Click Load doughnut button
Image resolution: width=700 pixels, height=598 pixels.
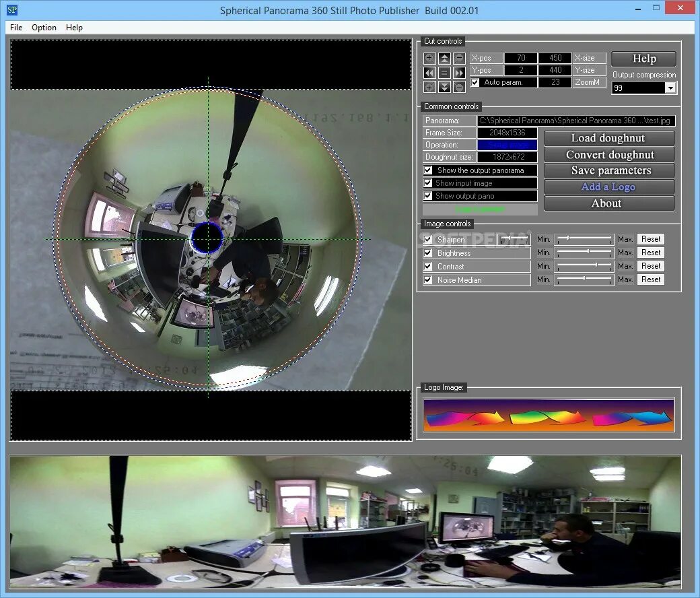tap(609, 139)
